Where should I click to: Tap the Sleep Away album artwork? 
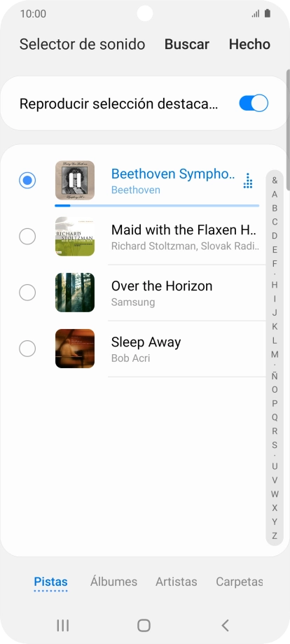(x=75, y=349)
